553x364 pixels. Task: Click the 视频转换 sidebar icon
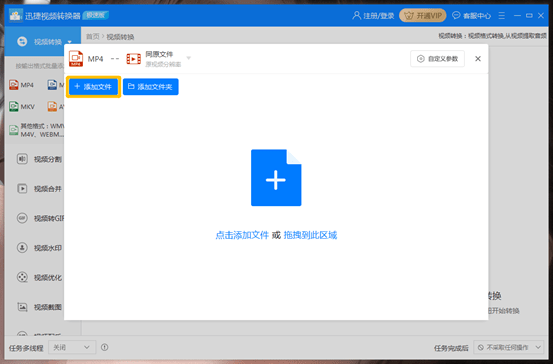(22, 42)
